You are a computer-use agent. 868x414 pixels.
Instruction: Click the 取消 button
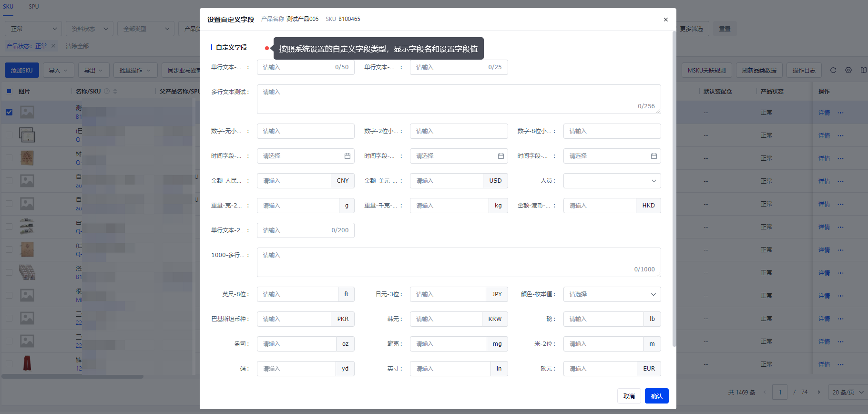coord(629,396)
